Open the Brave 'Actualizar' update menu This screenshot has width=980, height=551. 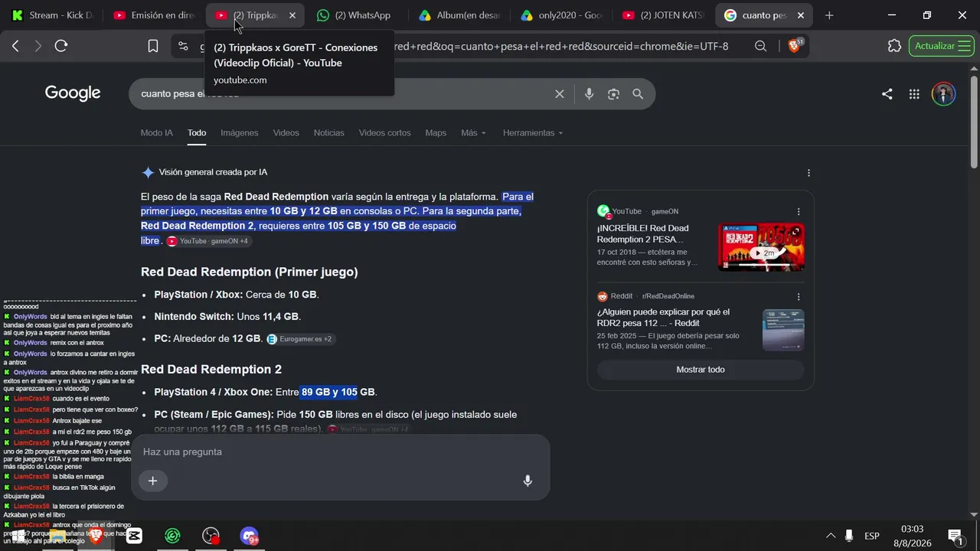click(x=941, y=46)
